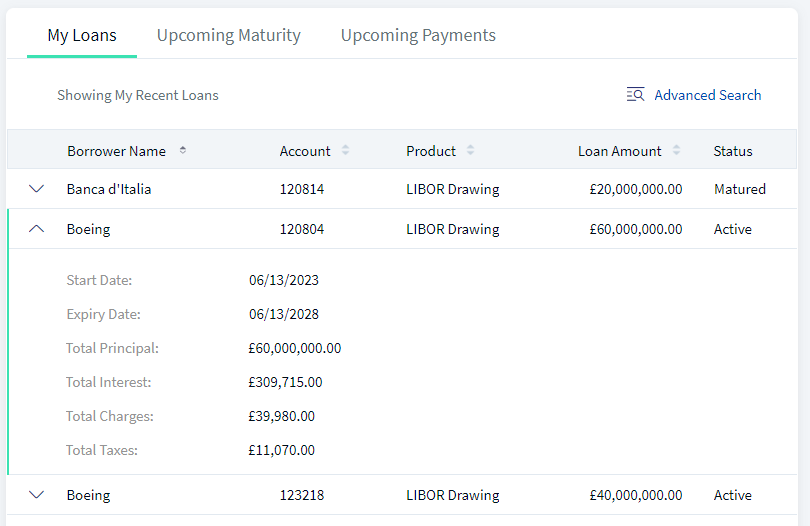Switch to the Upcoming Payments tab
Image resolution: width=810 pixels, height=526 pixels.
pyautogui.click(x=418, y=35)
